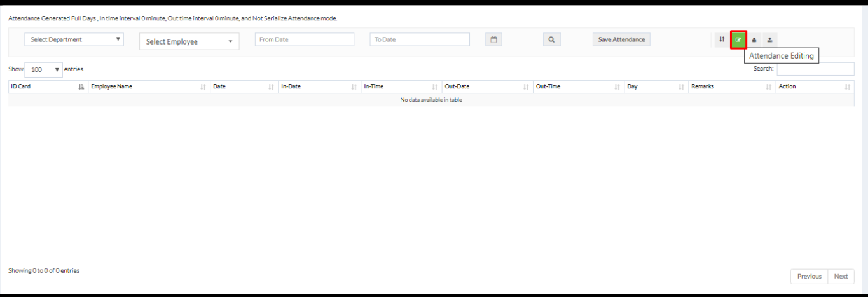This screenshot has width=868, height=297.
Task: Sort table by Employee Name column
Action: [x=149, y=86]
